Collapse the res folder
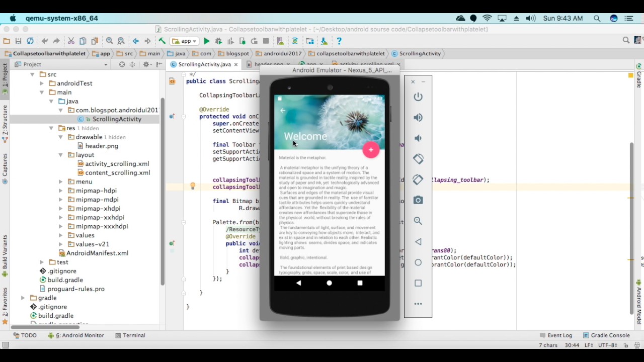Image resolution: width=644 pixels, height=362 pixels. coord(51,128)
